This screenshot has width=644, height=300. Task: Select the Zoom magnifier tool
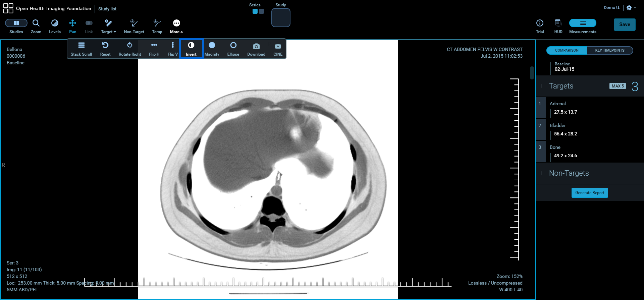click(36, 26)
